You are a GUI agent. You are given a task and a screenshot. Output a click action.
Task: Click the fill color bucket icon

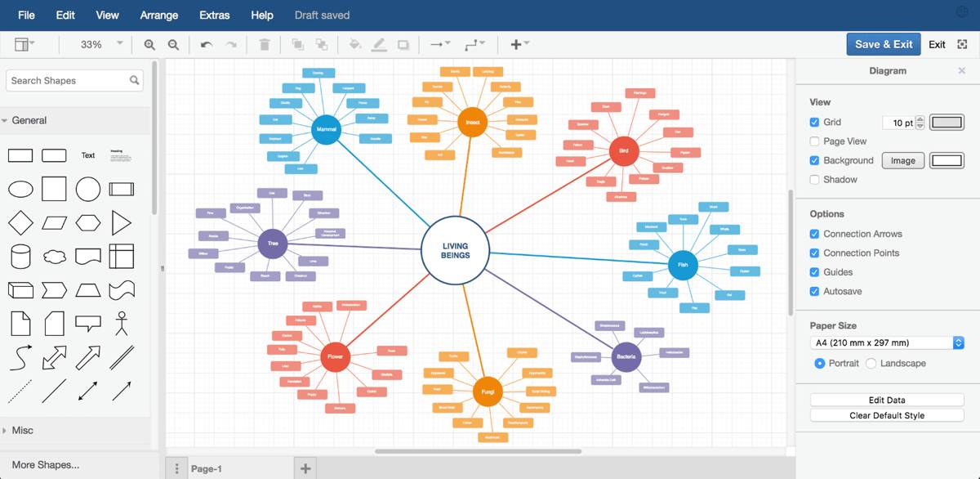point(355,45)
